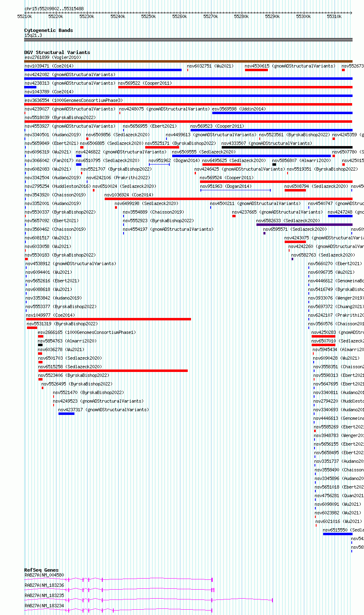Select RAB27A|NM_183236 transcript label
This screenshot has height=615, width=364.
click(44, 585)
